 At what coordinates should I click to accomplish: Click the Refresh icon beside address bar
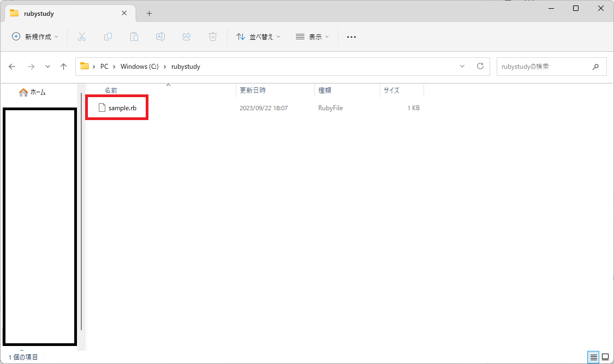(x=480, y=67)
